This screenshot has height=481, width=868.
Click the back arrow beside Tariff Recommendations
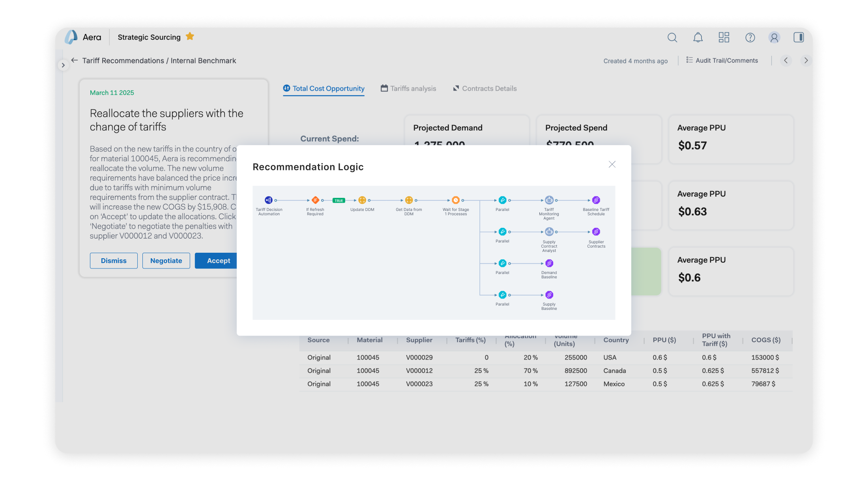point(75,60)
